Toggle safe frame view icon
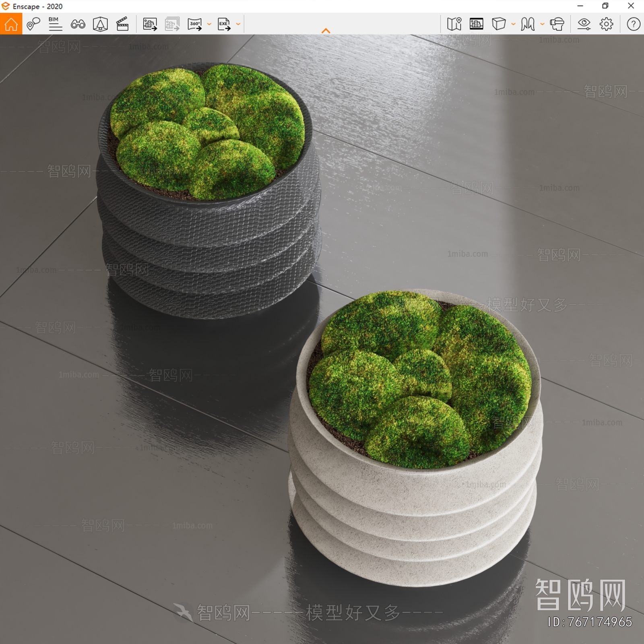644x644 pixels. click(100, 24)
